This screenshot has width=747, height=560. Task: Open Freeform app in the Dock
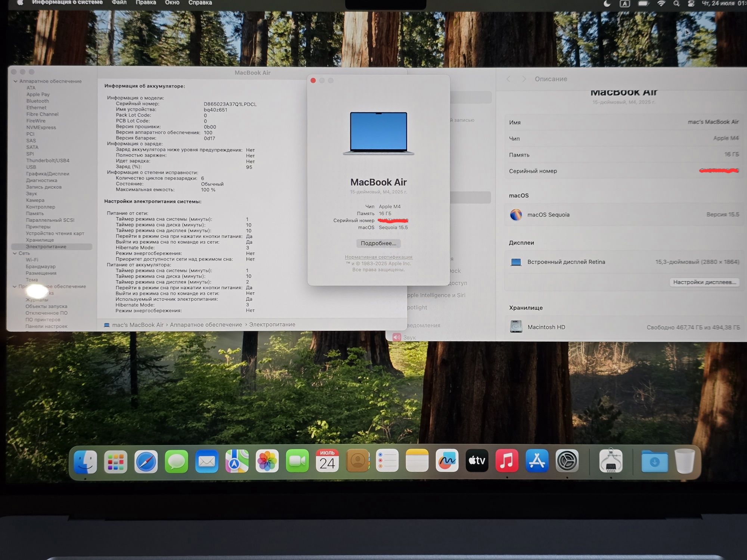(x=447, y=461)
